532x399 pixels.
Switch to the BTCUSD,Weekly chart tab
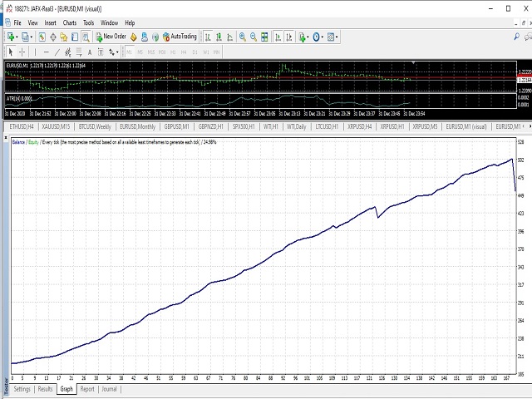click(95, 126)
